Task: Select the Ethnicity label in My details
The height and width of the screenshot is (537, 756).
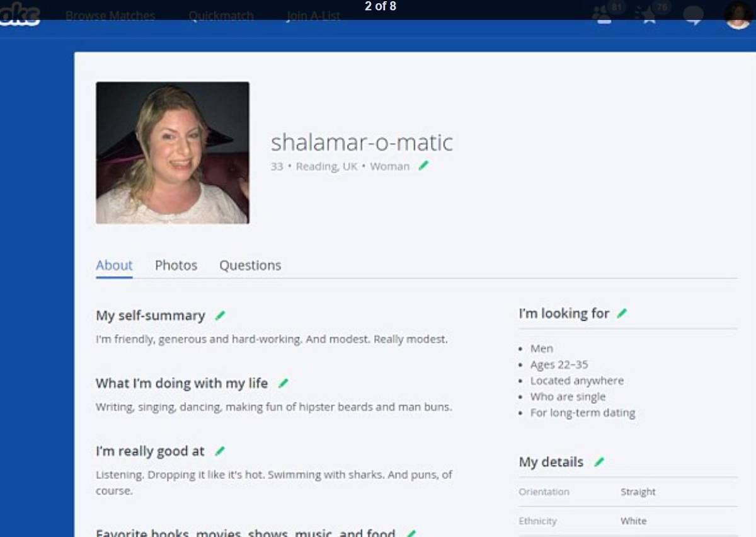Action: pyautogui.click(x=537, y=521)
